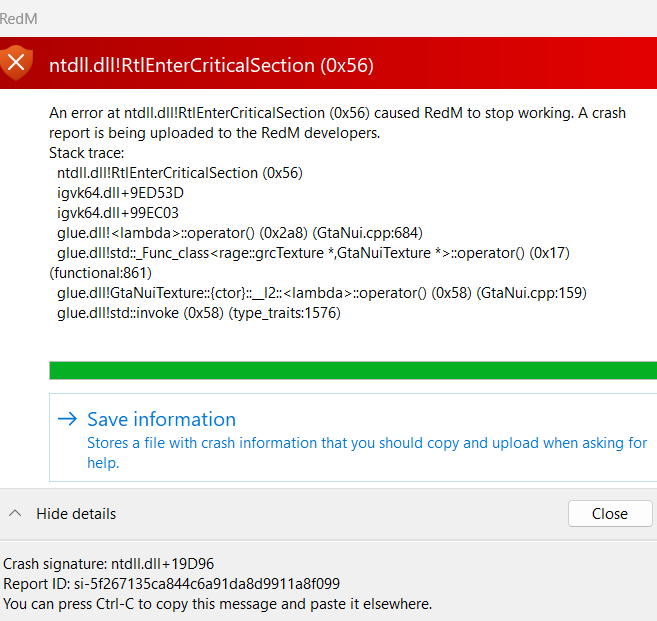Select stack trace entry igvk64.dll+99EC03
Viewport: 657px width, 621px height.
(x=118, y=213)
